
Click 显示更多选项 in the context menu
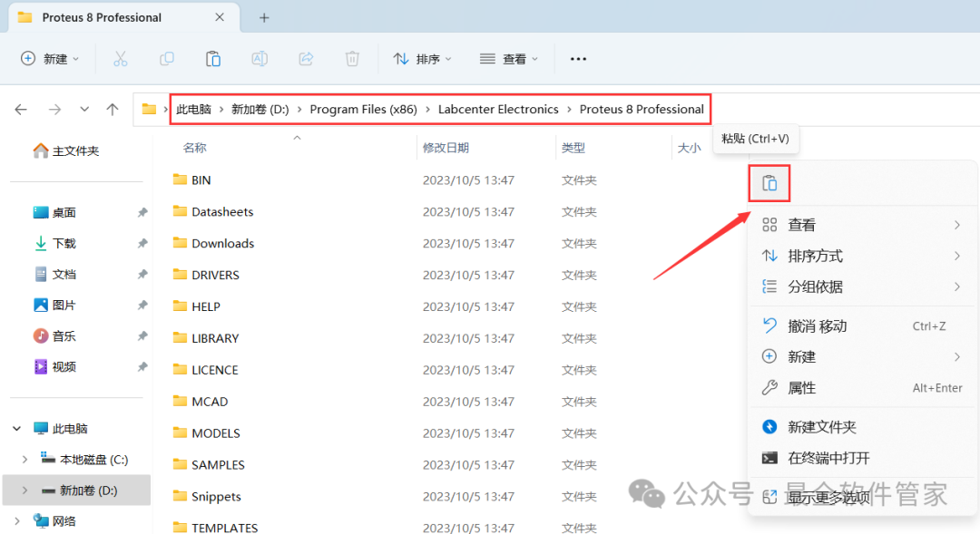(828, 494)
